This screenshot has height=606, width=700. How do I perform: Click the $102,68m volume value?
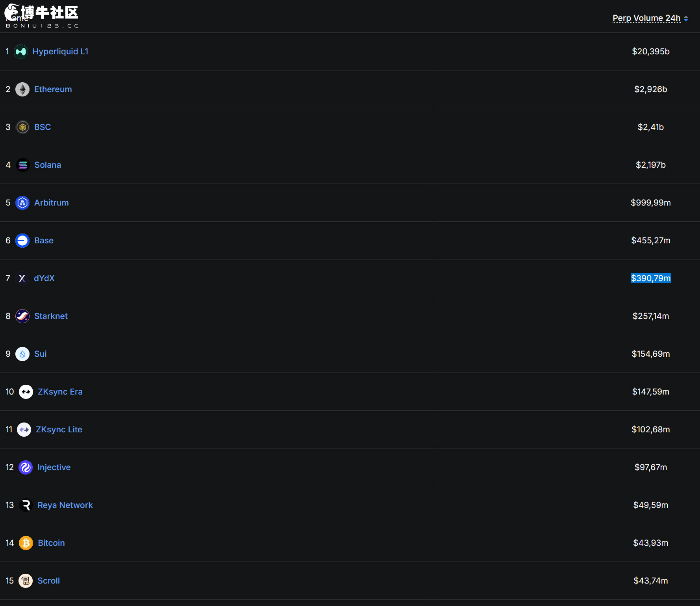pos(651,430)
